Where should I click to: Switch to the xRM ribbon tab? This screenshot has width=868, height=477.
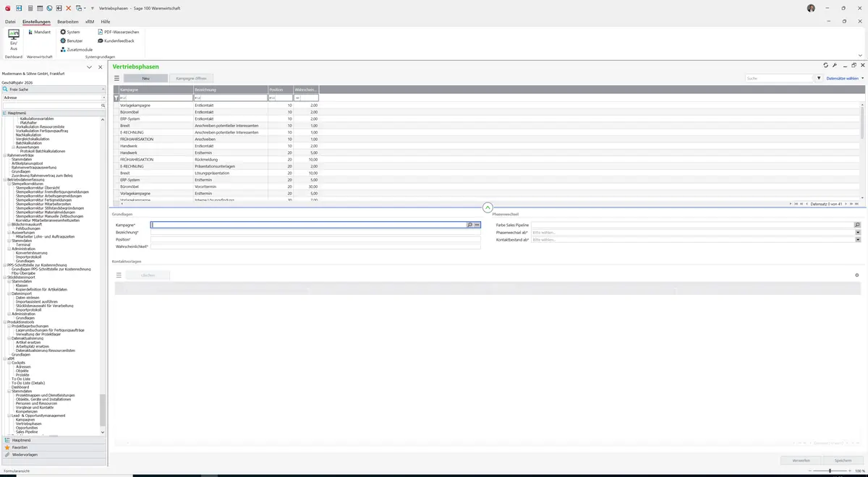(90, 22)
